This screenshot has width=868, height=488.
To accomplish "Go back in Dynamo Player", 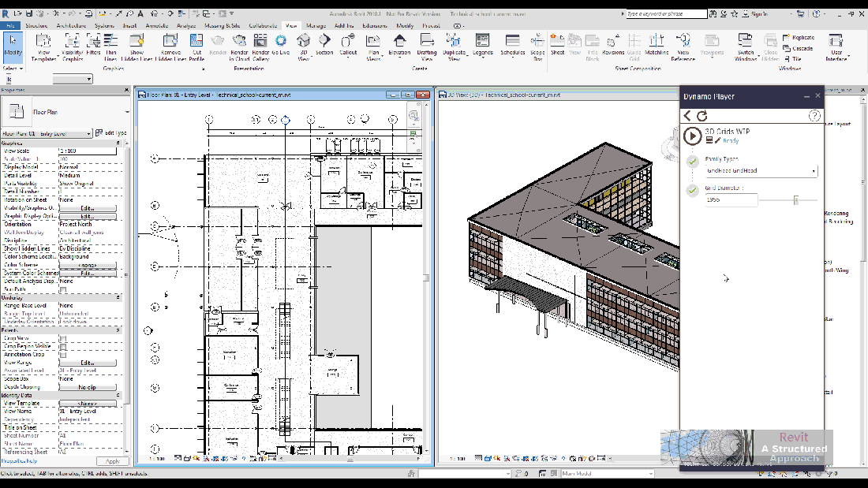I will click(687, 116).
